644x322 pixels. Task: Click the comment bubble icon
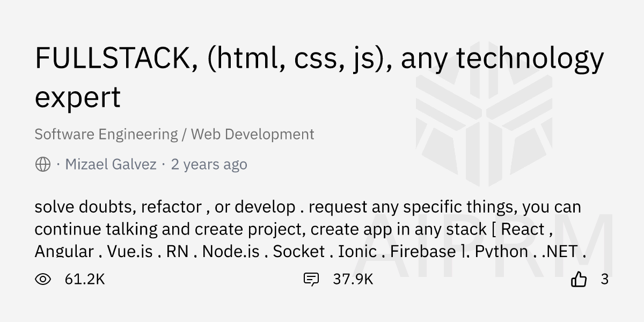pyautogui.click(x=311, y=279)
